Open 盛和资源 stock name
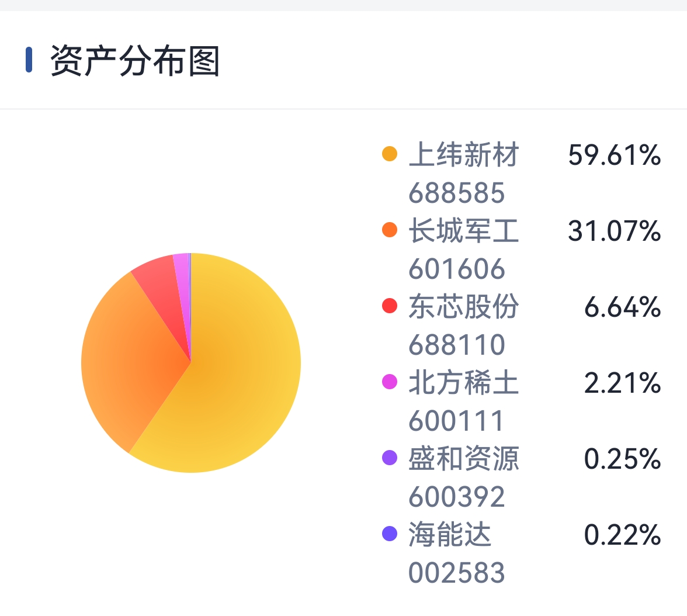This screenshot has height=616, width=687. (464, 458)
